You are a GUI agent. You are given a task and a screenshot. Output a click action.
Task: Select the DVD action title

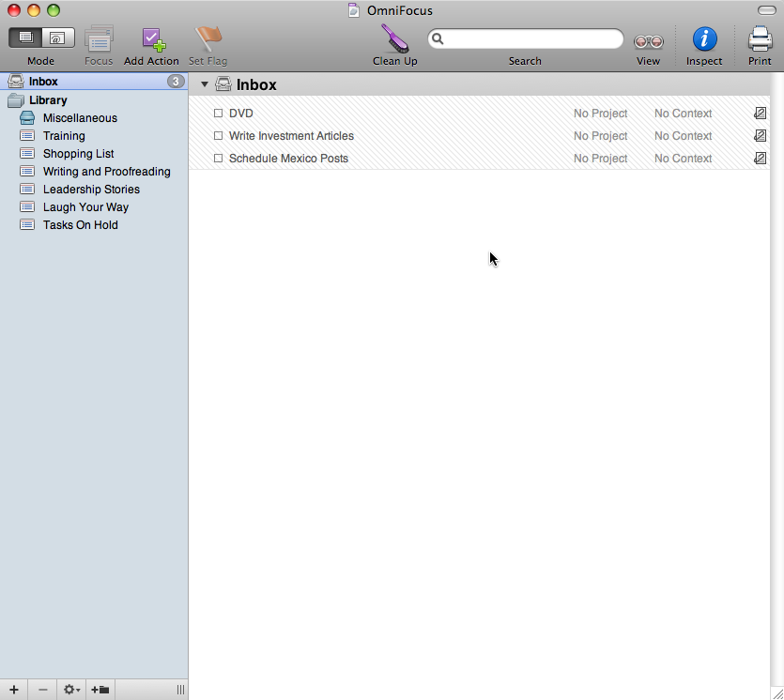coord(241,114)
